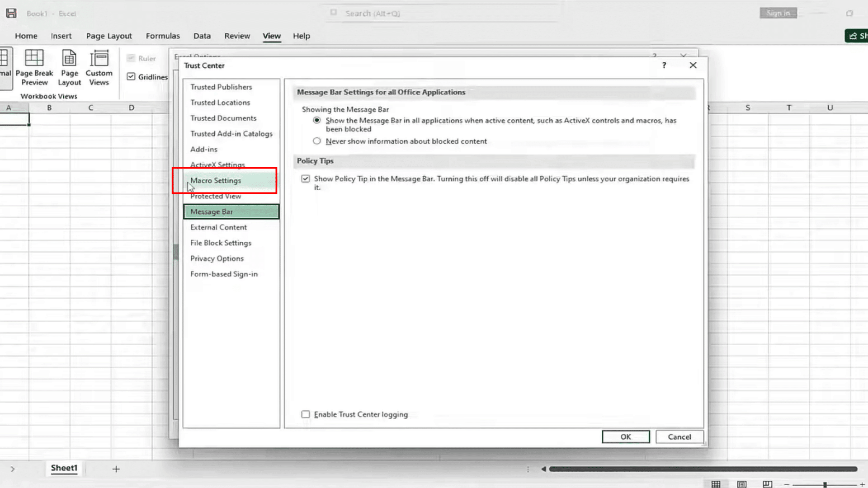This screenshot has width=868, height=488.
Task: Open the Data ribbon tab
Action: 202,36
